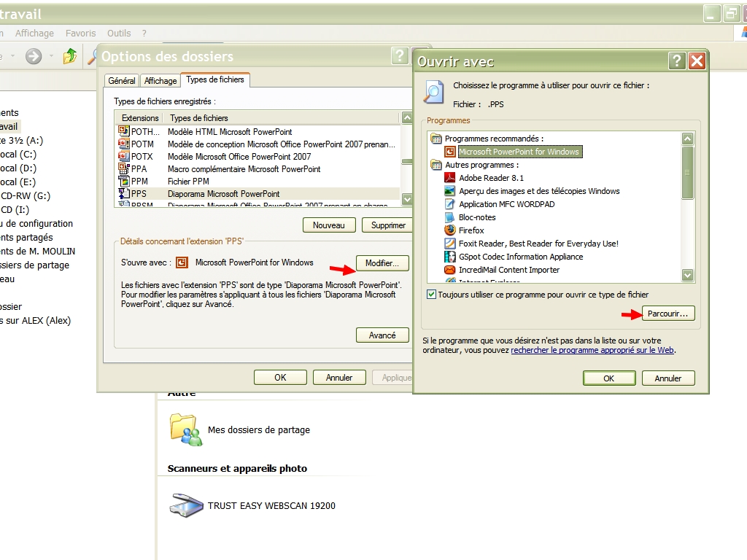Click the Parcourir... button
The height and width of the screenshot is (560, 747).
click(668, 314)
